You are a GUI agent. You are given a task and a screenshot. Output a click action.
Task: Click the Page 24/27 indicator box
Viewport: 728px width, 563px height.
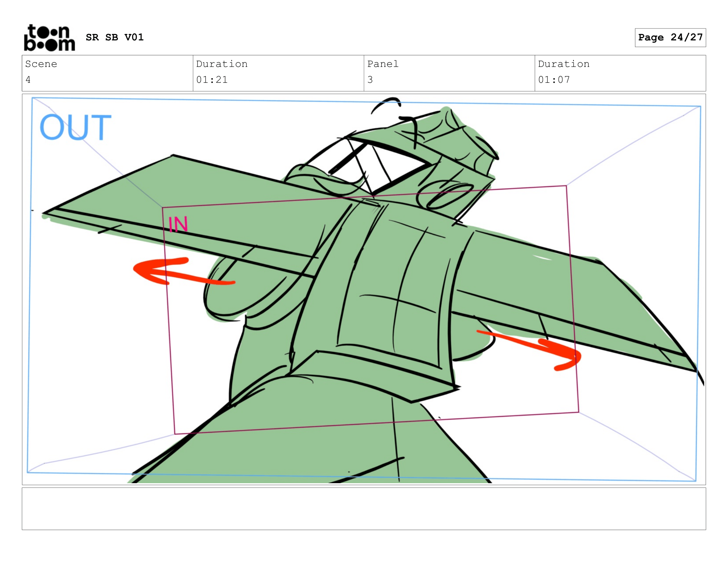(670, 37)
